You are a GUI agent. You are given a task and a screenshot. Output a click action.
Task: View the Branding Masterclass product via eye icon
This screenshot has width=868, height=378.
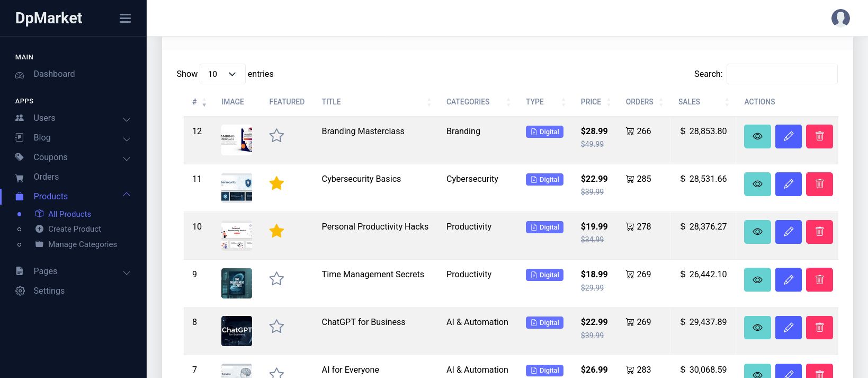pyautogui.click(x=757, y=136)
